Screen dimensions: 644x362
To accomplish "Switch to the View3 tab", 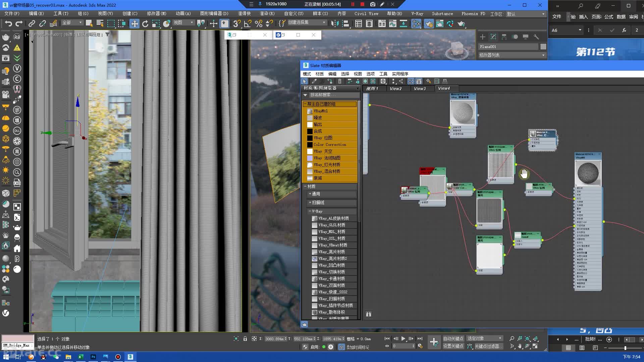I will click(420, 88).
